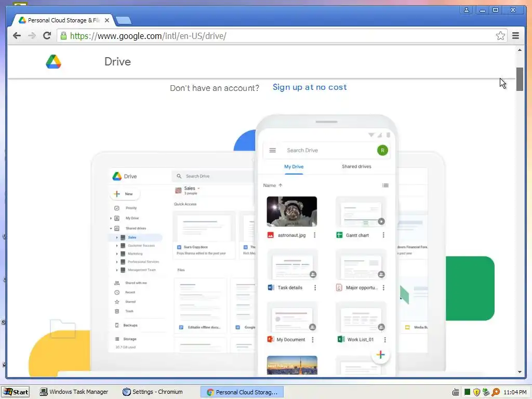Open more options for astronaut.jpg
Image resolution: width=532 pixels, height=399 pixels.
(314, 235)
